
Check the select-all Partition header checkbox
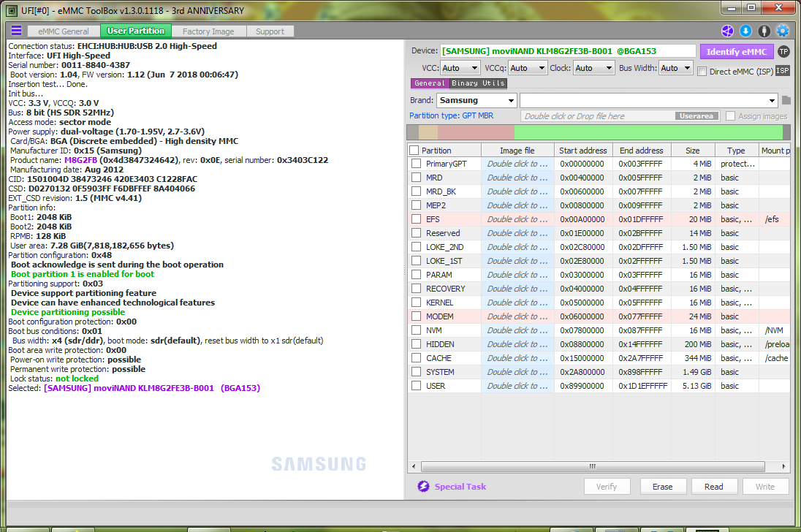(x=414, y=151)
